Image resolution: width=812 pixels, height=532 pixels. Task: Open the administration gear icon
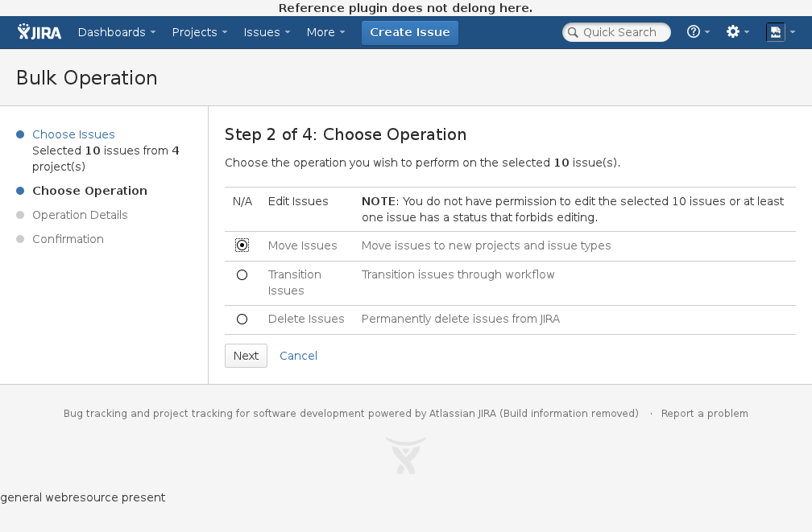[733, 32]
